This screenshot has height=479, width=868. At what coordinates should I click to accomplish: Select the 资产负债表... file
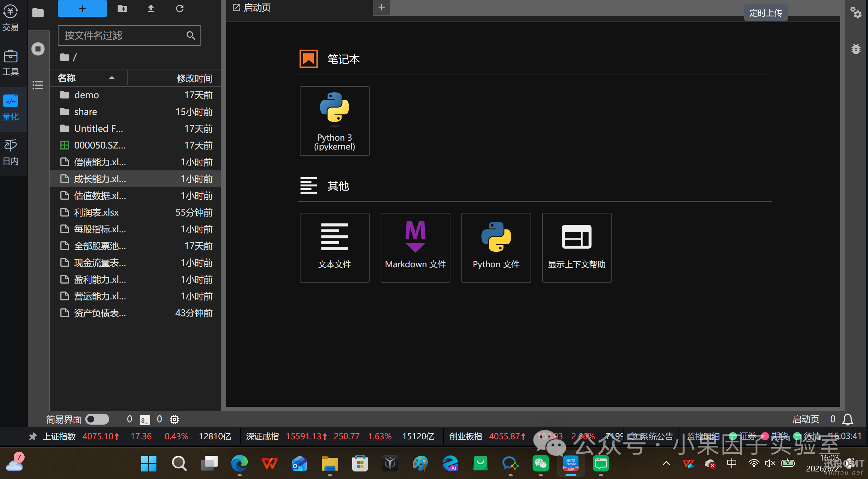(135, 313)
